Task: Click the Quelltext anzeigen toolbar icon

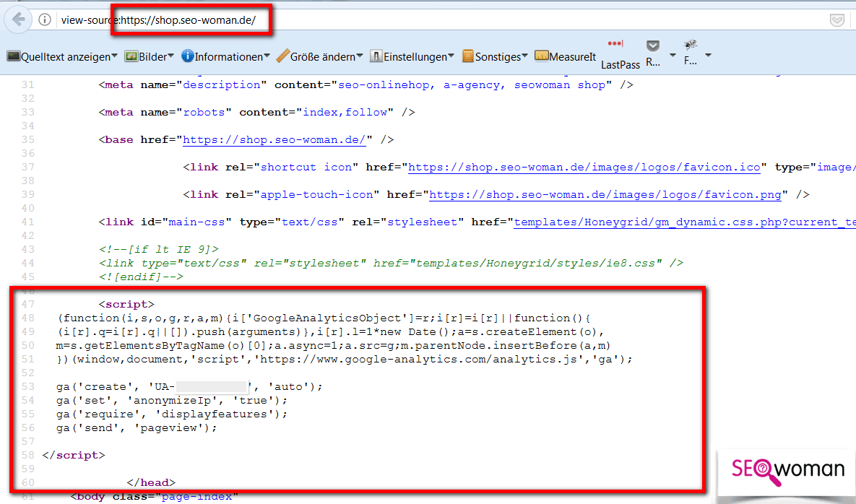Action: tap(14, 56)
